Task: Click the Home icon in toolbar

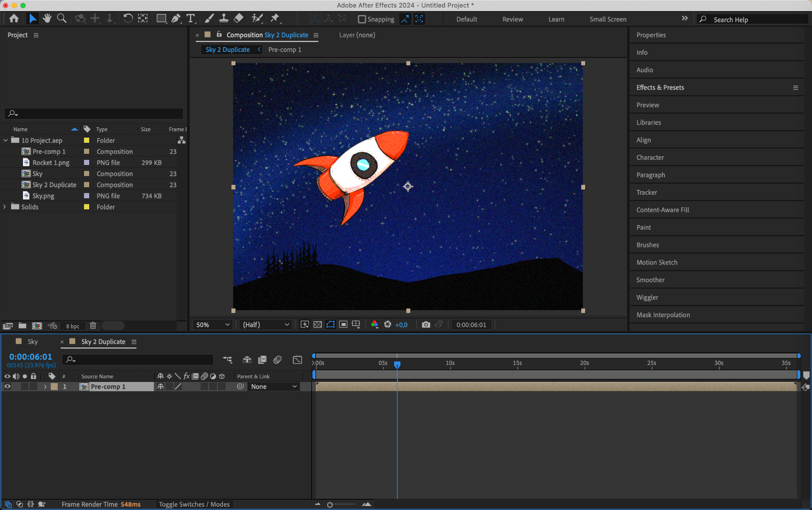Action: tap(14, 19)
